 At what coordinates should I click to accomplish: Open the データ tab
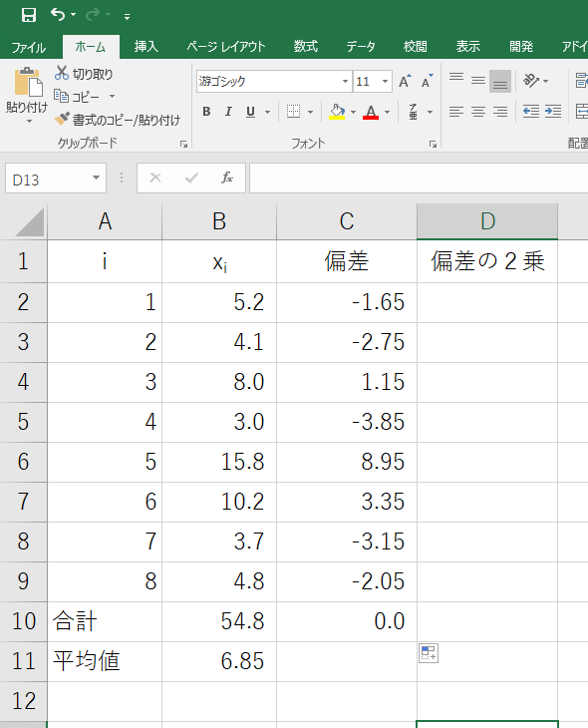tap(361, 47)
